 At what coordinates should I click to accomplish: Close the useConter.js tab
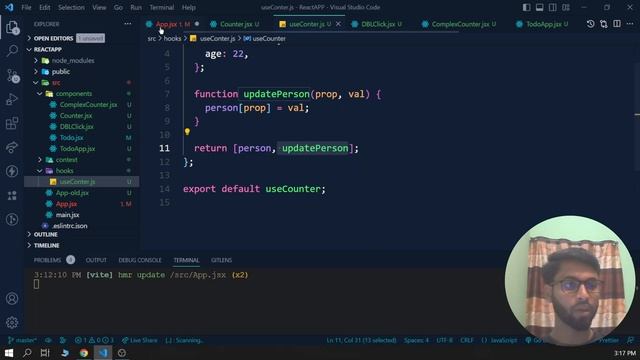(338, 24)
